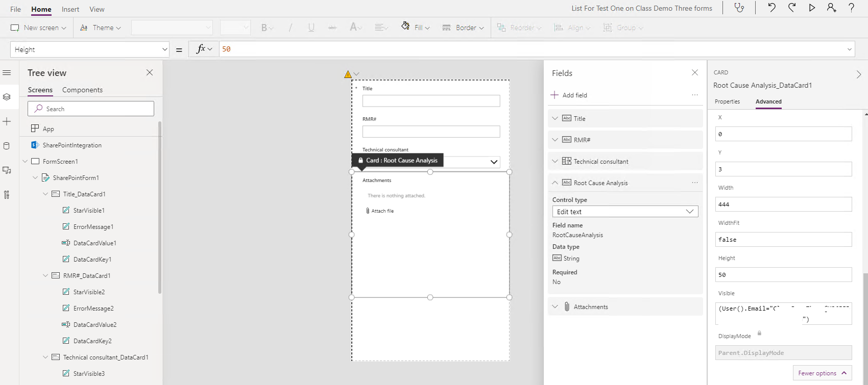This screenshot has width=868, height=385.
Task: Open the Media icon in left rail
Action: 7,170
